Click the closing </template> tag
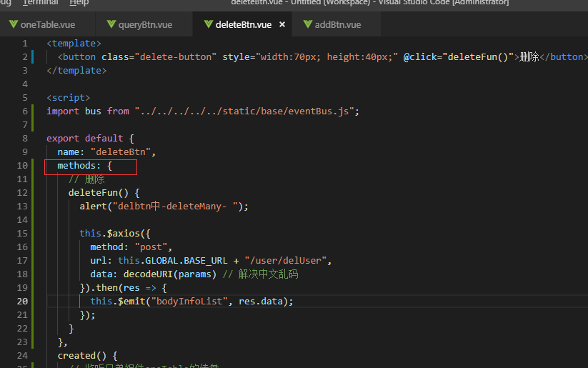This screenshot has height=368, width=588. pyautogui.click(x=76, y=71)
